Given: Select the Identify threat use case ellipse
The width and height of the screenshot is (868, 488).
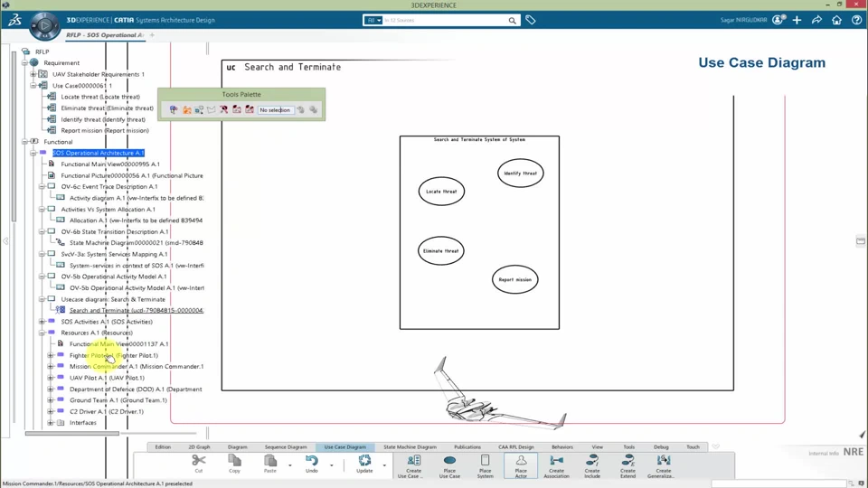Looking at the screenshot, I should click(521, 174).
